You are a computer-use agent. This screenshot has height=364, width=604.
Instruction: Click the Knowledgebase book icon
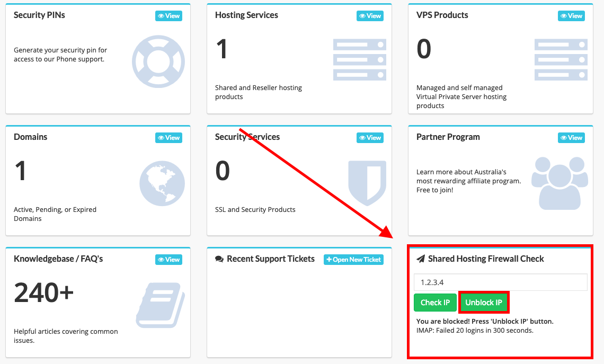tap(160, 305)
